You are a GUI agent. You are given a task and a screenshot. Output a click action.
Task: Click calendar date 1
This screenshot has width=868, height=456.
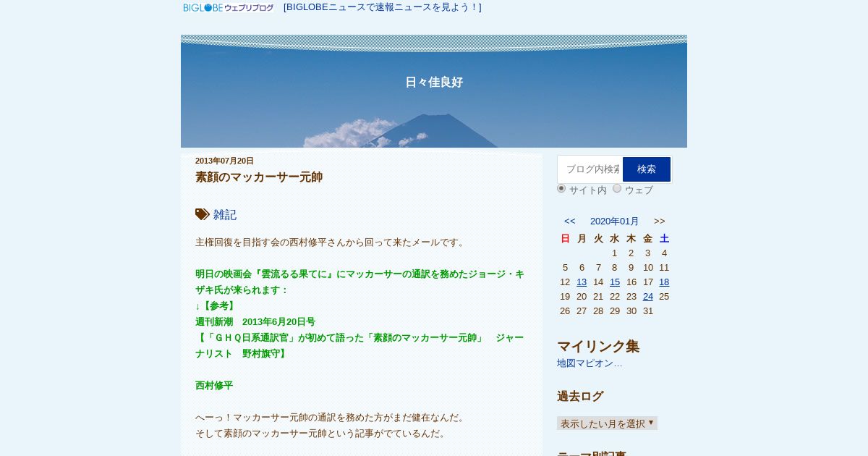point(615,253)
